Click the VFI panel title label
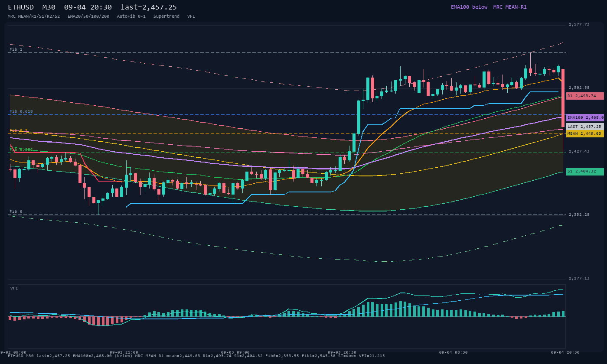Image resolution: width=607 pixels, height=364 pixels. click(x=14, y=288)
